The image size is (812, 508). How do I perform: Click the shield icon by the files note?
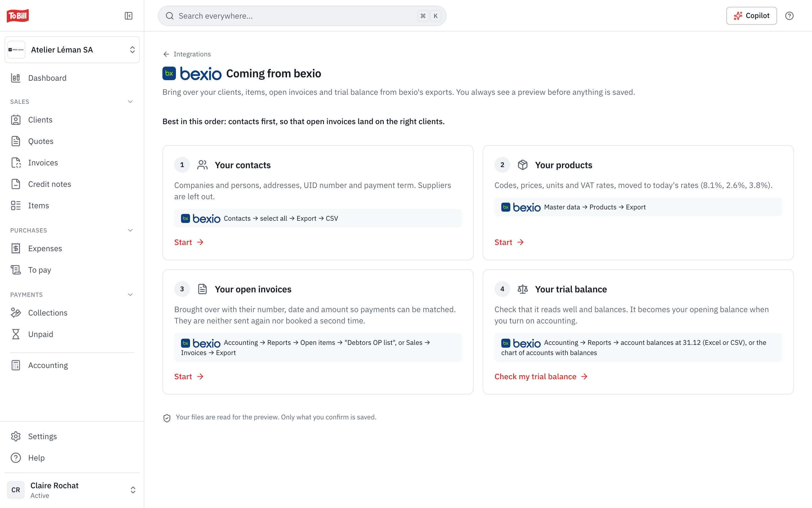click(x=167, y=418)
